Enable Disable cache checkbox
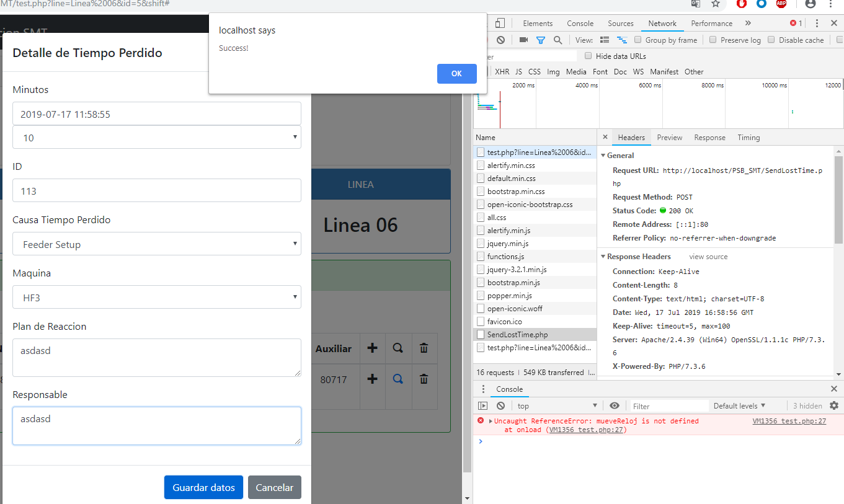 pos(771,40)
